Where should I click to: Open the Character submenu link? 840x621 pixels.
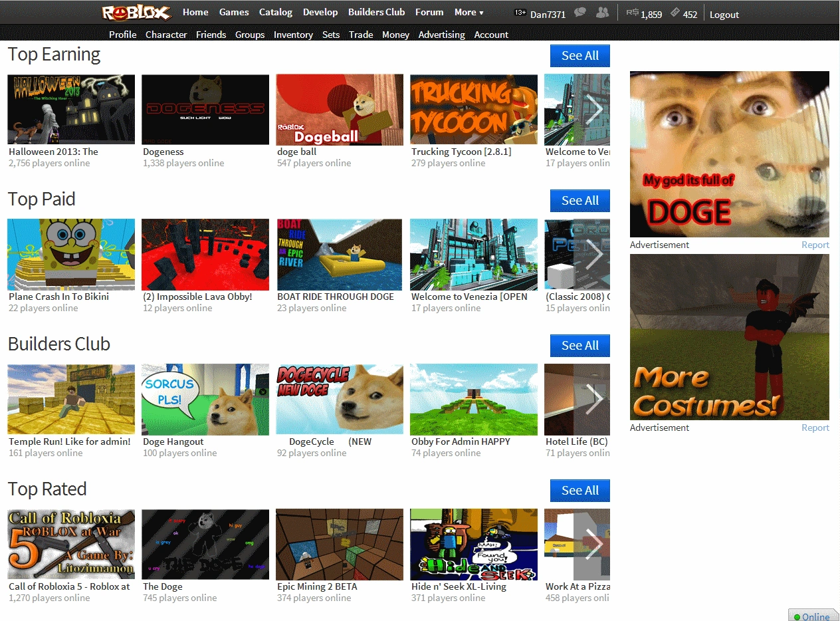pos(166,35)
